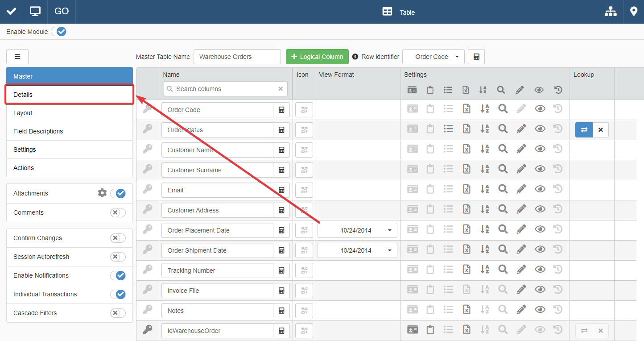Click the location pin icon at top right
This screenshot has width=644, height=341.
[633, 12]
